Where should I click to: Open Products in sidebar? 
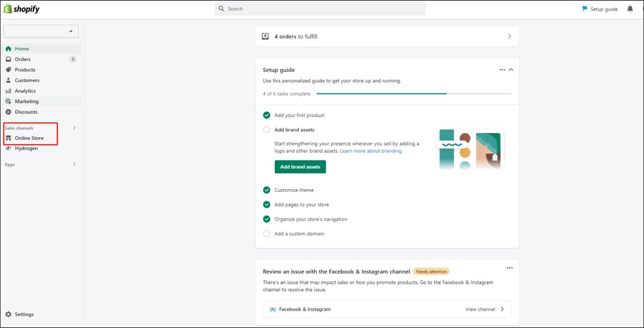coord(25,70)
